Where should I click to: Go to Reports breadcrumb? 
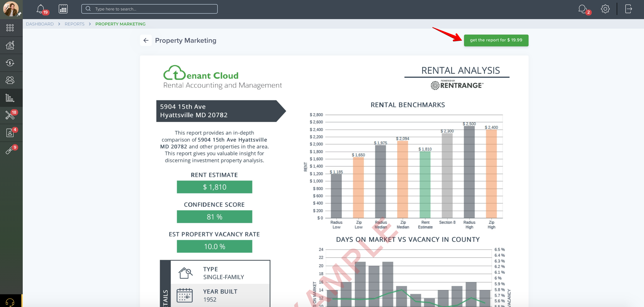(x=75, y=24)
